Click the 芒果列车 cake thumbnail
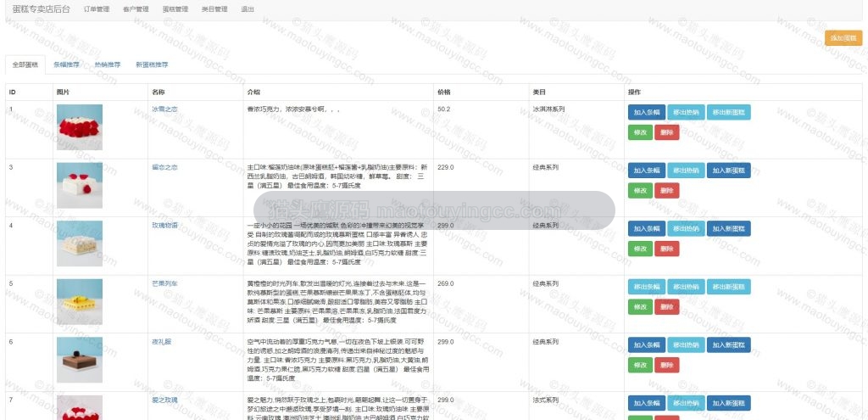This screenshot has width=868, height=420. click(79, 301)
